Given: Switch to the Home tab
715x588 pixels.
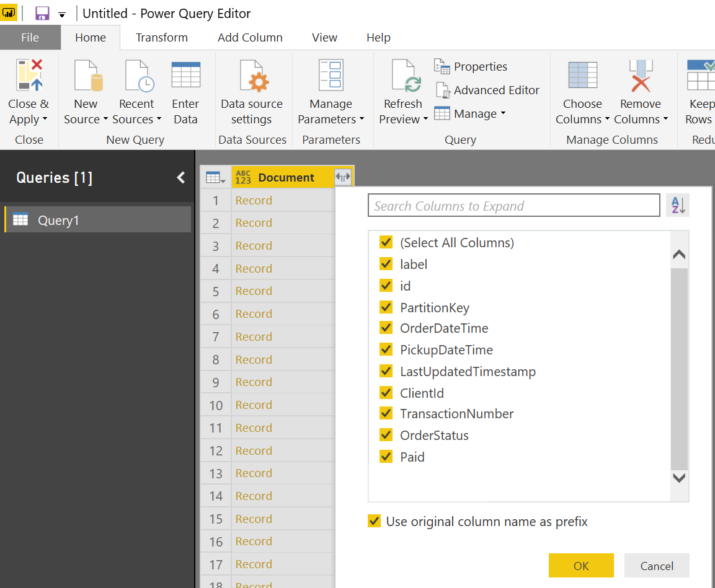Looking at the screenshot, I should point(91,37).
